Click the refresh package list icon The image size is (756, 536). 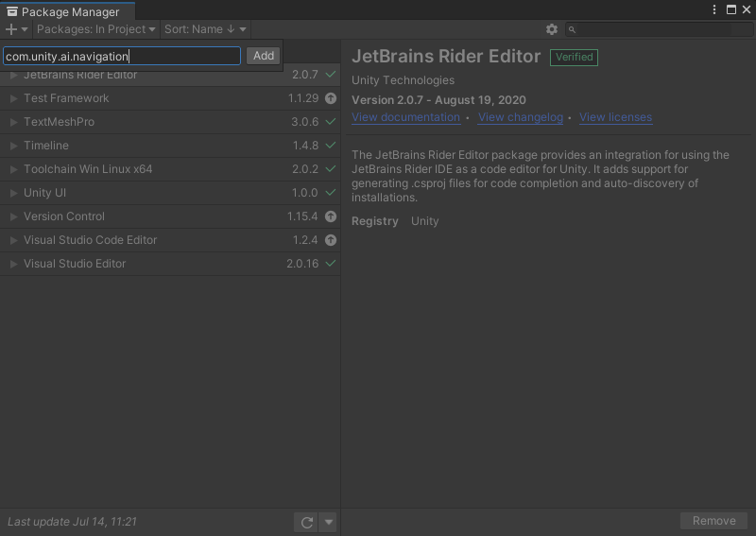(306, 522)
